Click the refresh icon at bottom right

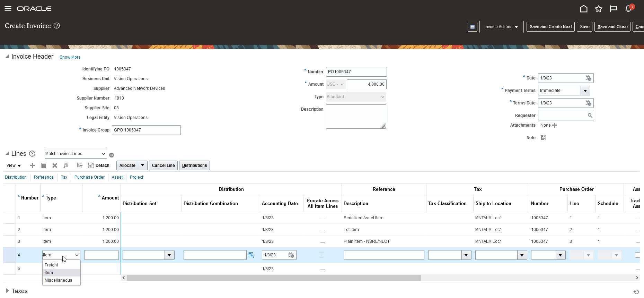[636, 292]
